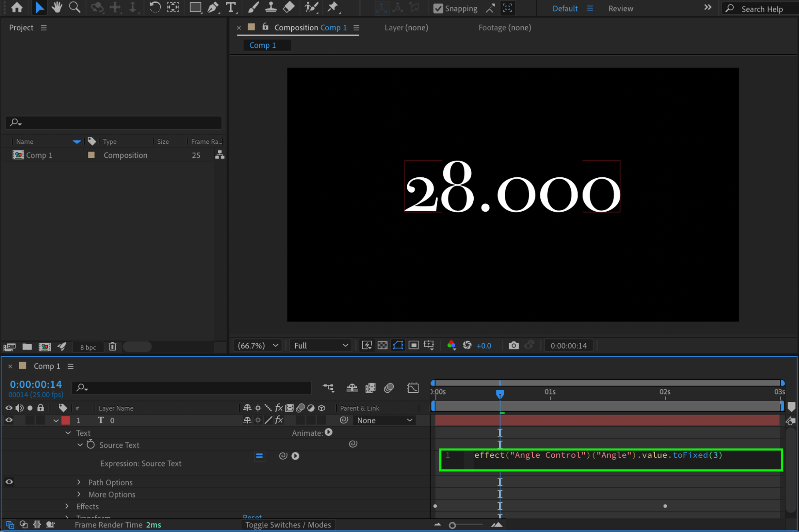Enable motion blur for the timeline
Image resolution: width=799 pixels, height=532 pixels.
[389, 388]
